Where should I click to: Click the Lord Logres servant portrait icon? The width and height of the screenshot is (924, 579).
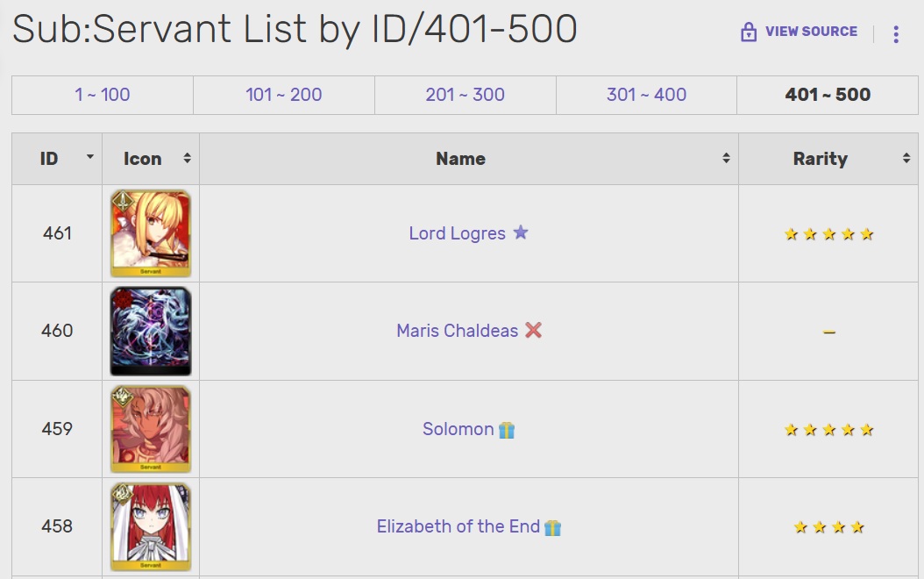[151, 233]
